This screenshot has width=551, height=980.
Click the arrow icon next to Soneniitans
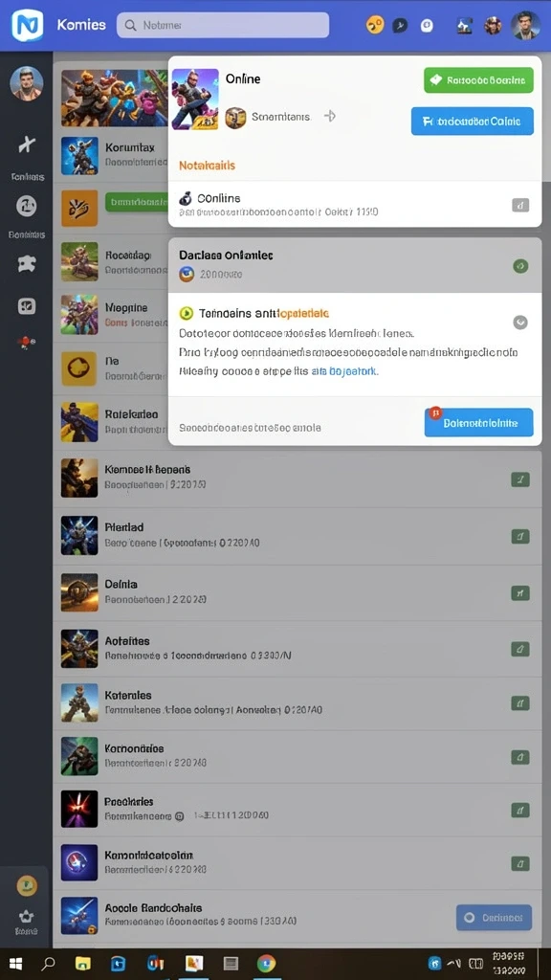point(330,116)
